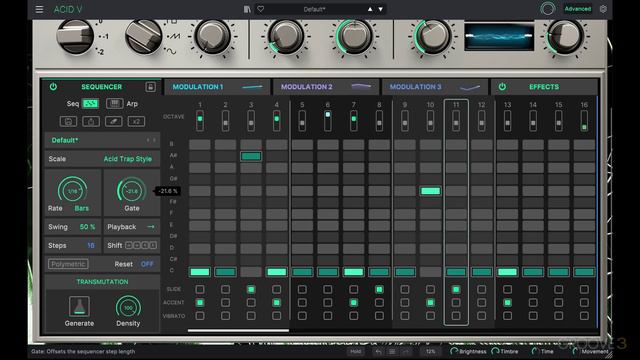Toggle Slide on step 3
This screenshot has height=360, width=640.
pyautogui.click(x=251, y=289)
